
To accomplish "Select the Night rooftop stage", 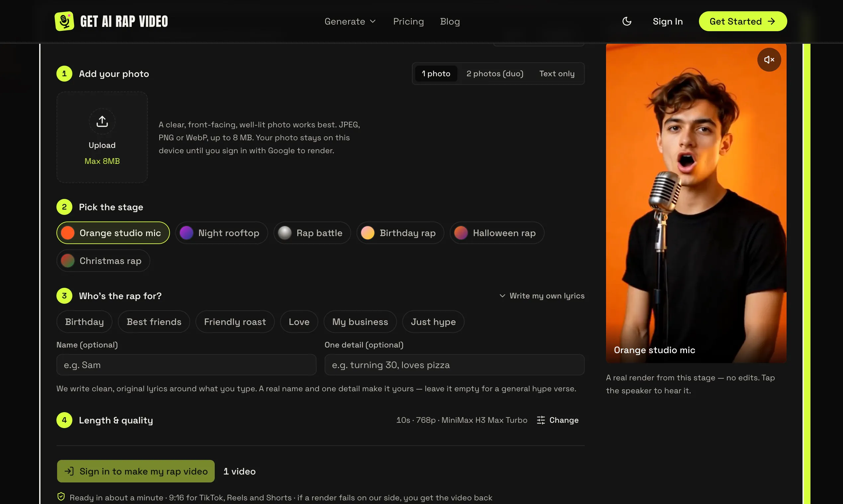I will [x=221, y=233].
